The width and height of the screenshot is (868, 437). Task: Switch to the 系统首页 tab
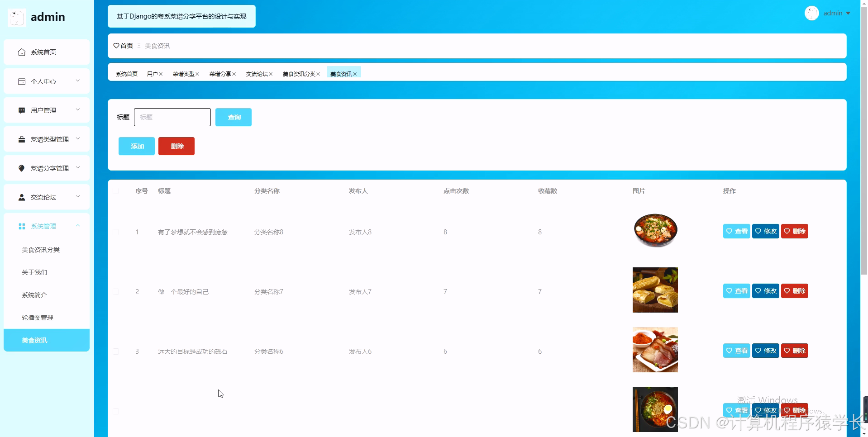(x=127, y=74)
